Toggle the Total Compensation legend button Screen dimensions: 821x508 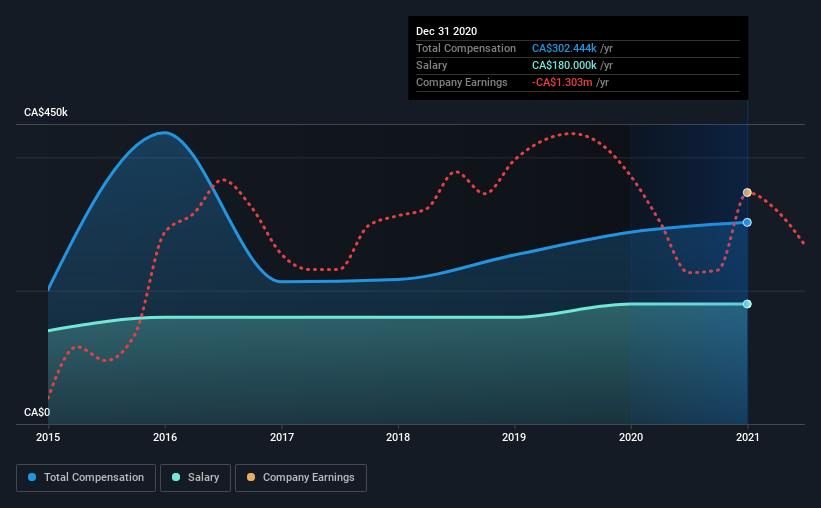pos(86,478)
